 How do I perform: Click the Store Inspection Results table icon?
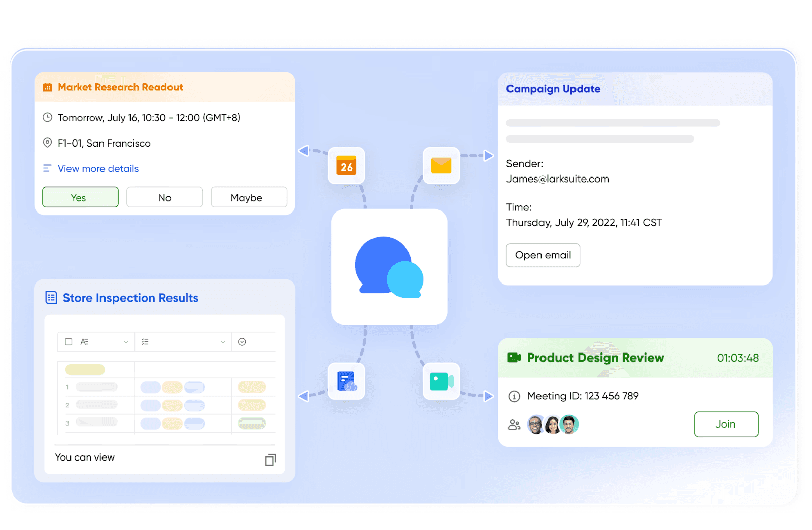pos(51,297)
